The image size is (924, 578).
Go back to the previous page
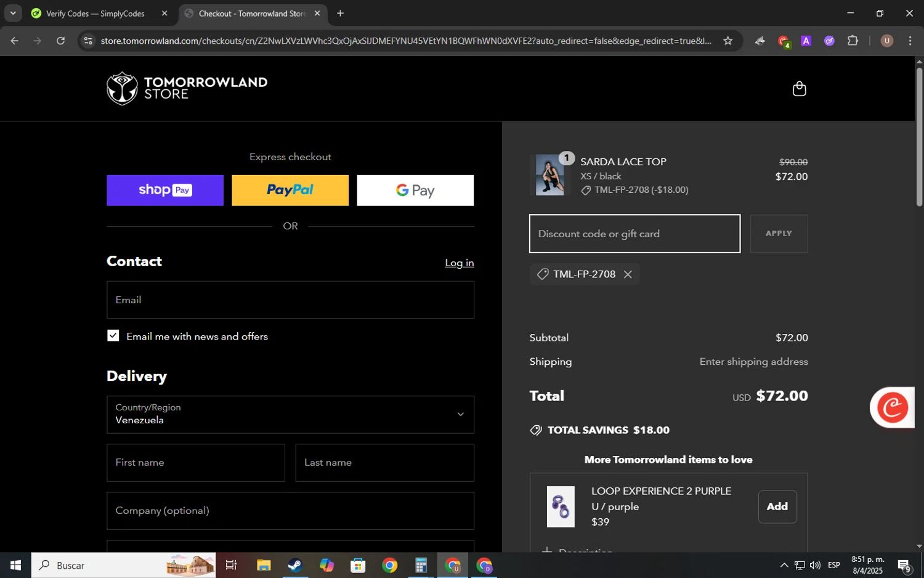pos(14,41)
